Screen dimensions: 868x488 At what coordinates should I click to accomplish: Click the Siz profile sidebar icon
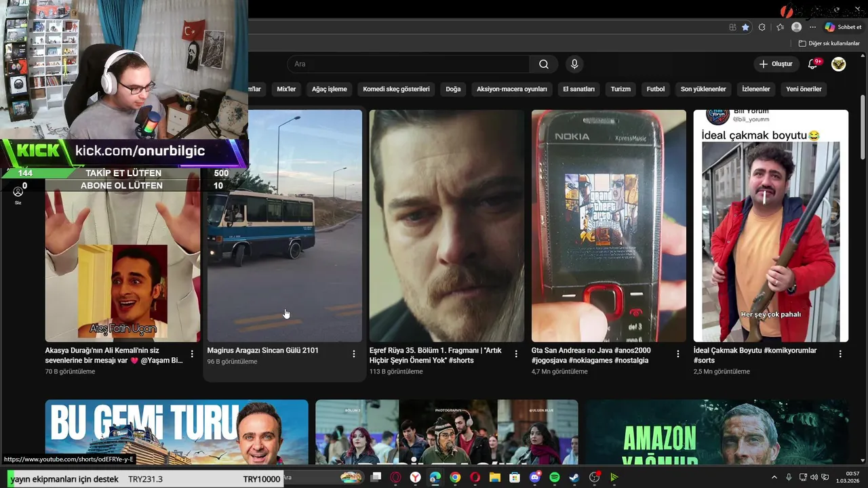coord(18,195)
